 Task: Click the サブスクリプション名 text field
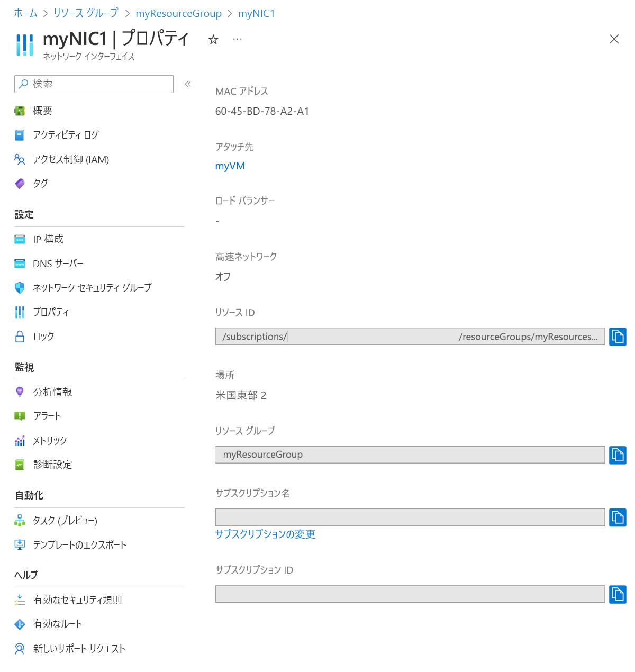click(x=410, y=517)
